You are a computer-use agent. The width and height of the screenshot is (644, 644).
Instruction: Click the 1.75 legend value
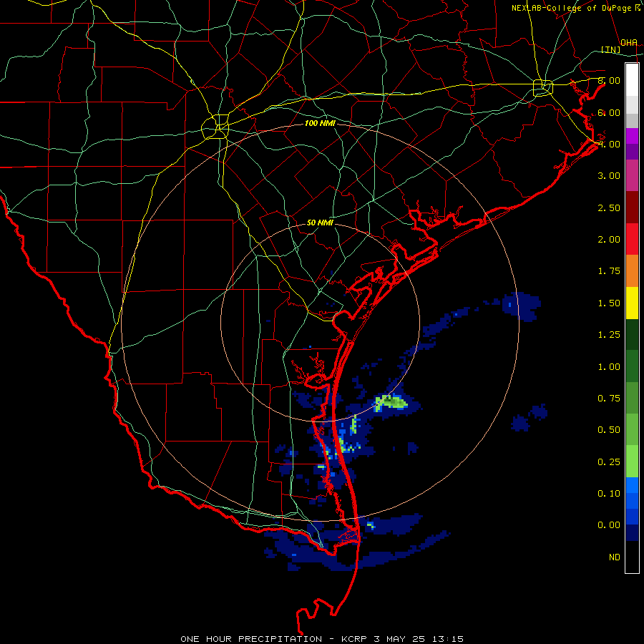pyautogui.click(x=609, y=271)
